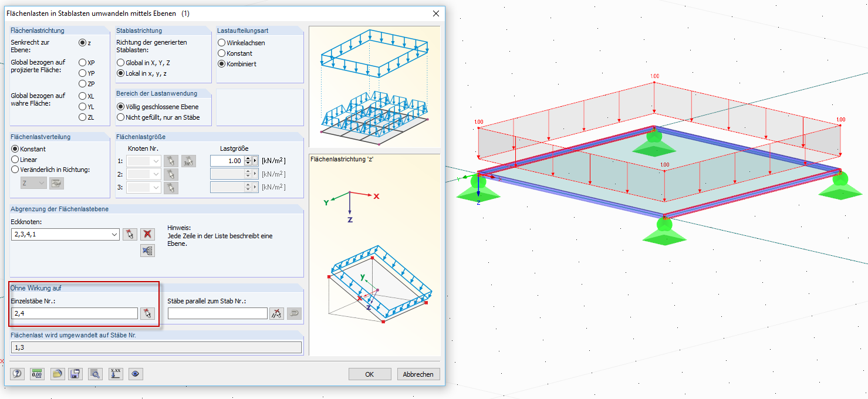Select ZL true area radio
This screenshot has width=868, height=399.
[82, 117]
